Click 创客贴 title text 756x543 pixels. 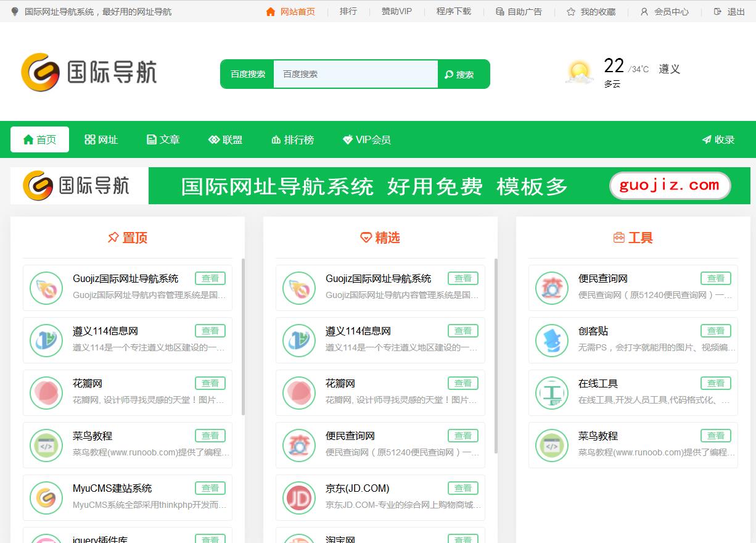[x=593, y=331]
